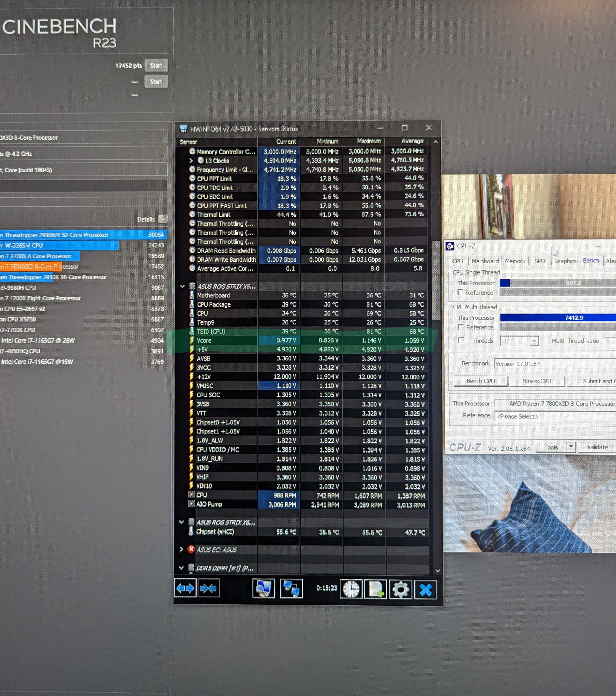616x696 pixels.
Task: Collapse the ASUS ROG STRIX chipset group
Action: (x=182, y=522)
